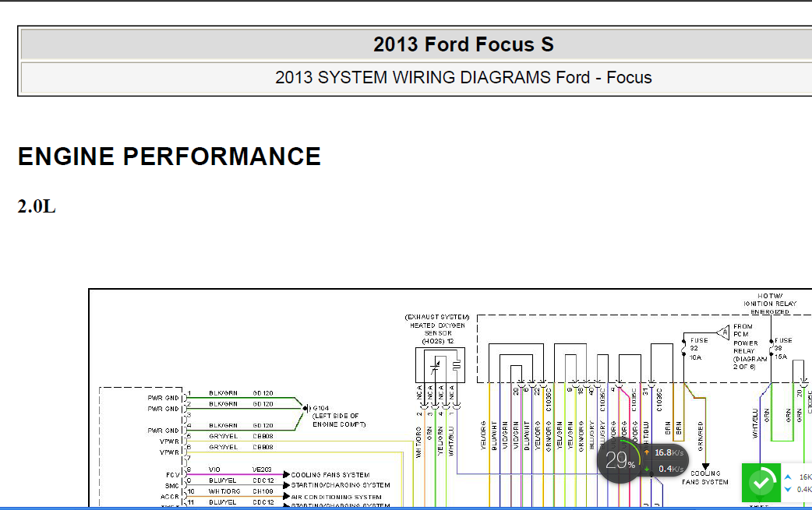Click '(EXHAUST SYSTEM) HEATED OXYGEN SENSOR' label
This screenshot has width=812, height=510.
(438, 325)
